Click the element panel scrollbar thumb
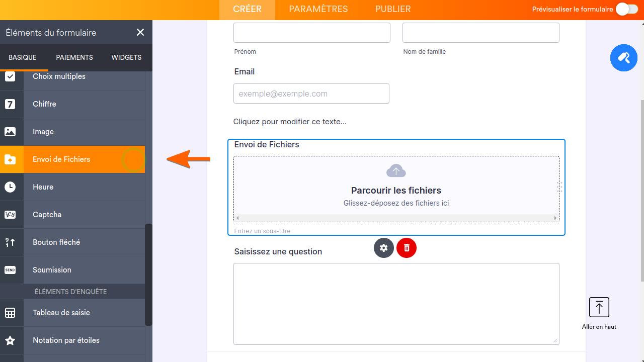Image resolution: width=644 pixels, height=362 pixels. pyautogui.click(x=148, y=275)
